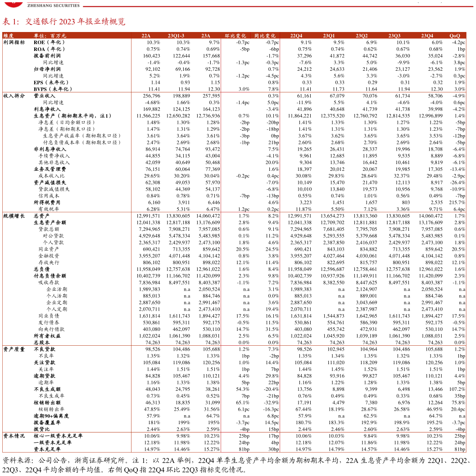
Task: Select the 吸收存款 row label
Action: click(49, 283)
